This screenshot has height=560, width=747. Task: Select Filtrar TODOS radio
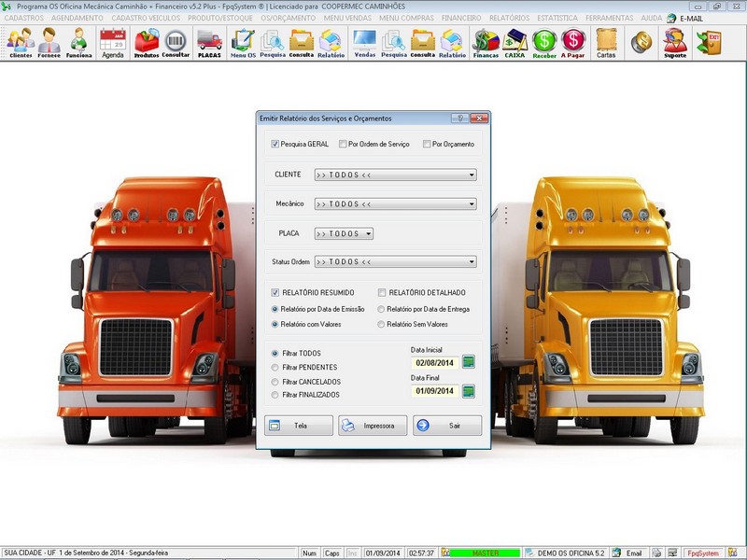[x=275, y=354]
